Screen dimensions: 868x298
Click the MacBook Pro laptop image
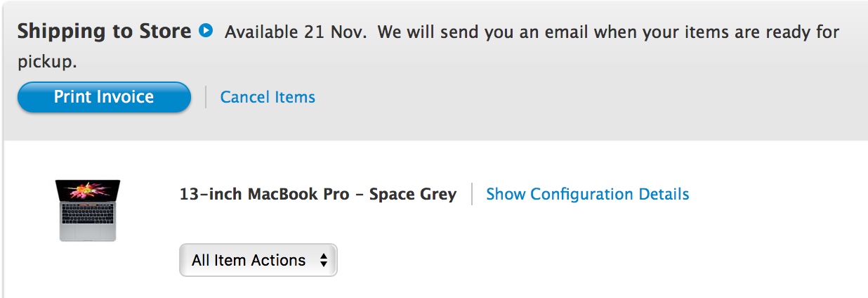tap(88, 211)
